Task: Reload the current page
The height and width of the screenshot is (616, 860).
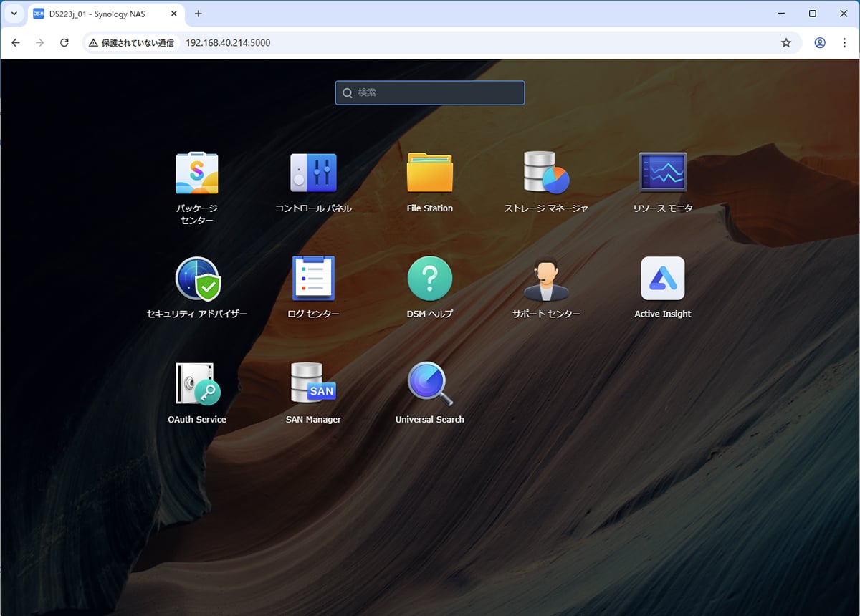Action: (64, 43)
